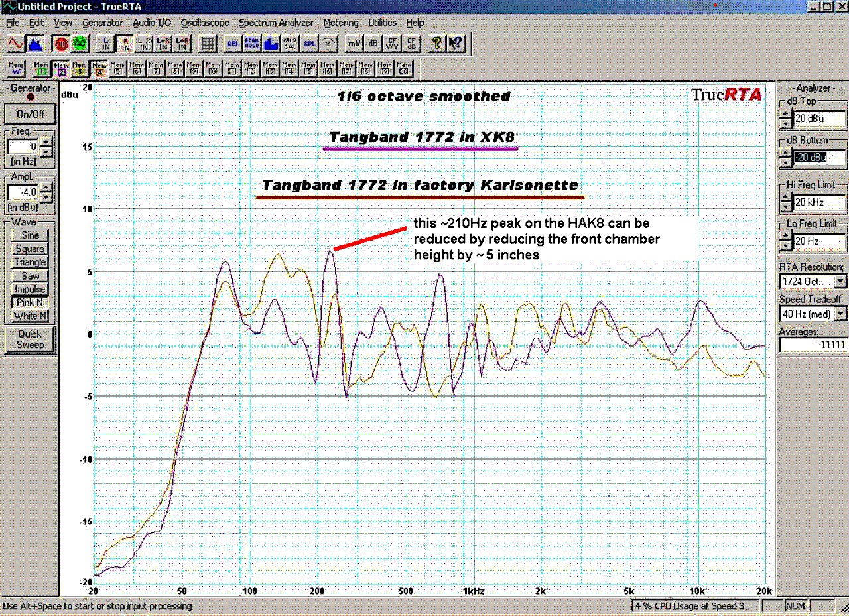Screen dimensions: 849x616
Task: Select the L-R IN input icon
Action: point(182,44)
